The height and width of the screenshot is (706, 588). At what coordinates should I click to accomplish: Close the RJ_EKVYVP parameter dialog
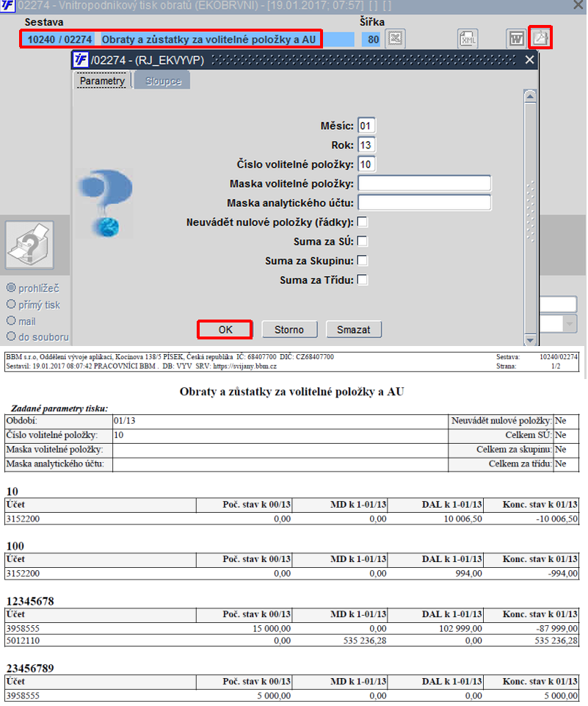529,60
